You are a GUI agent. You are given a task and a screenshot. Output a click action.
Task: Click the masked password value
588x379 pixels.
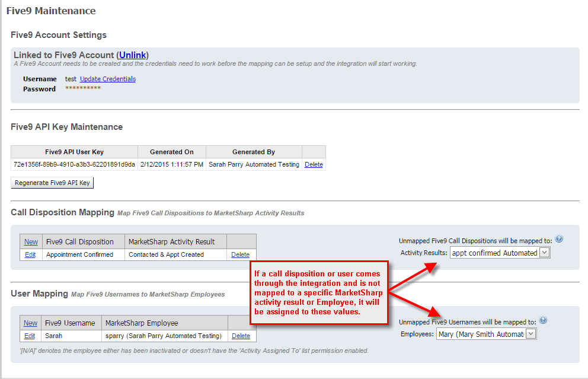pos(83,88)
